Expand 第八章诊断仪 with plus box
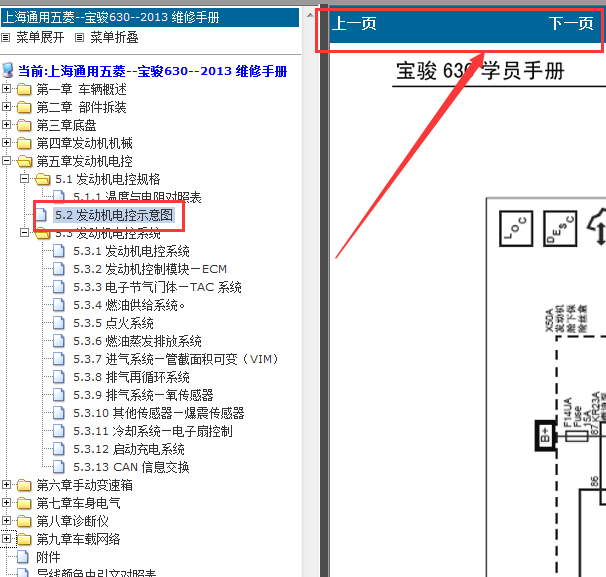The height and width of the screenshot is (577, 606). [6, 520]
